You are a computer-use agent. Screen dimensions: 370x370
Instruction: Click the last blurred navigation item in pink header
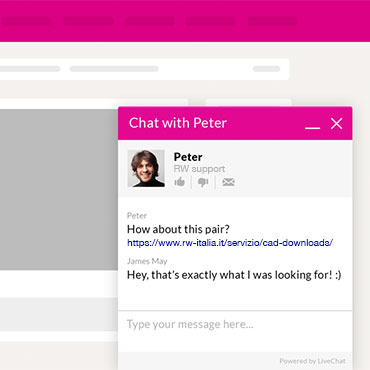coord(272,21)
